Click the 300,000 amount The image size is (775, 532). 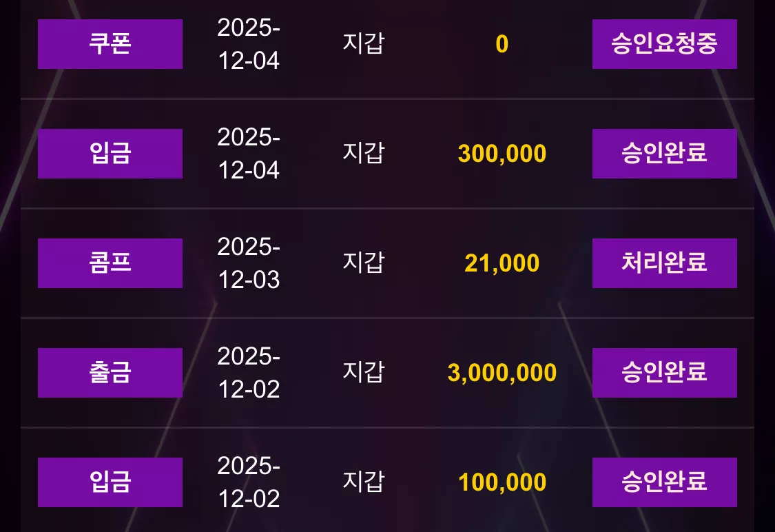[502, 154]
